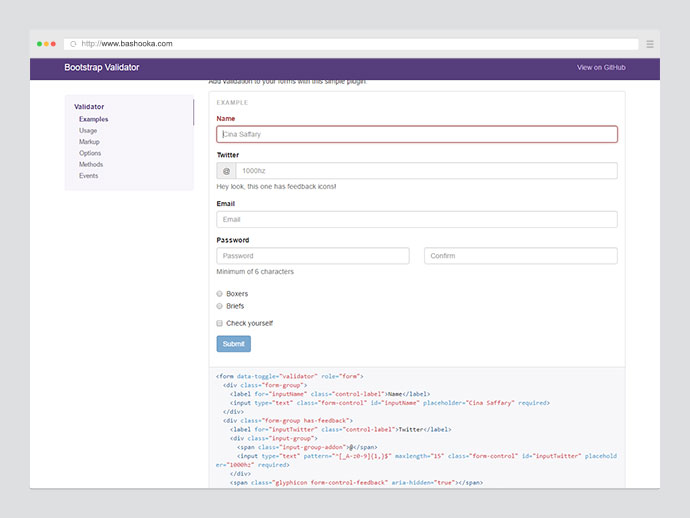This screenshot has height=518, width=690.
Task: Focus the Password input field
Action: coord(313,256)
